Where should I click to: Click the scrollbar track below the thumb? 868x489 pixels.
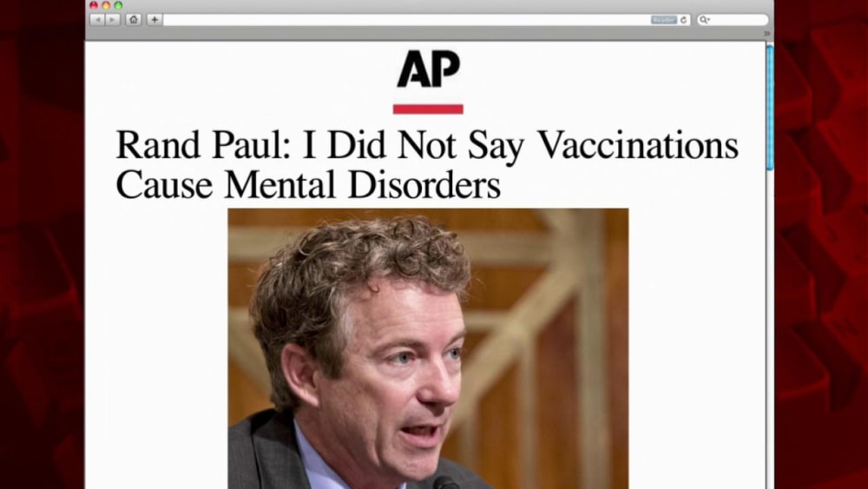click(769, 329)
